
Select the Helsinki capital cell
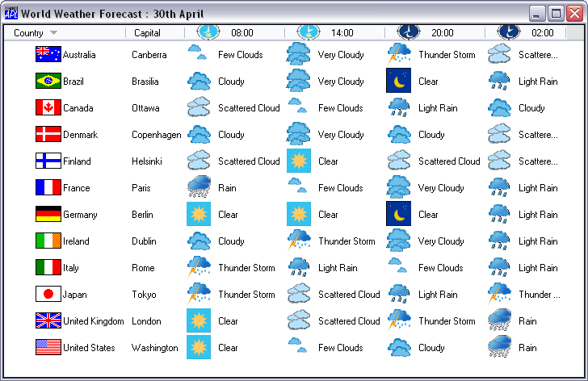[147, 161]
